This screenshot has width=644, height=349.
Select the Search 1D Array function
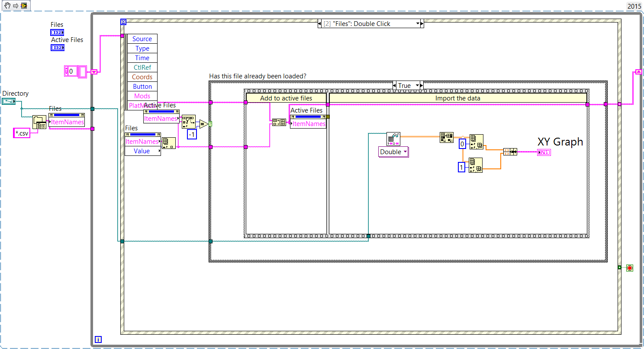[x=189, y=122]
